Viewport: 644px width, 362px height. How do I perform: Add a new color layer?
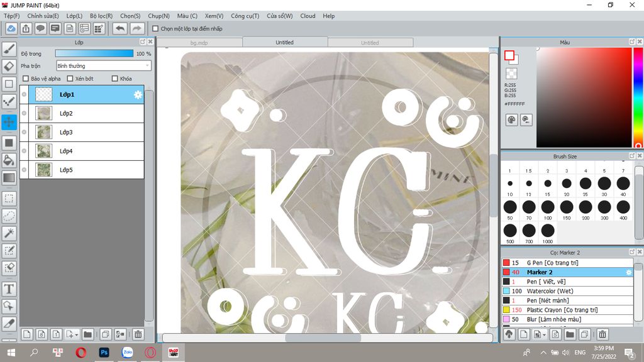click(26, 334)
